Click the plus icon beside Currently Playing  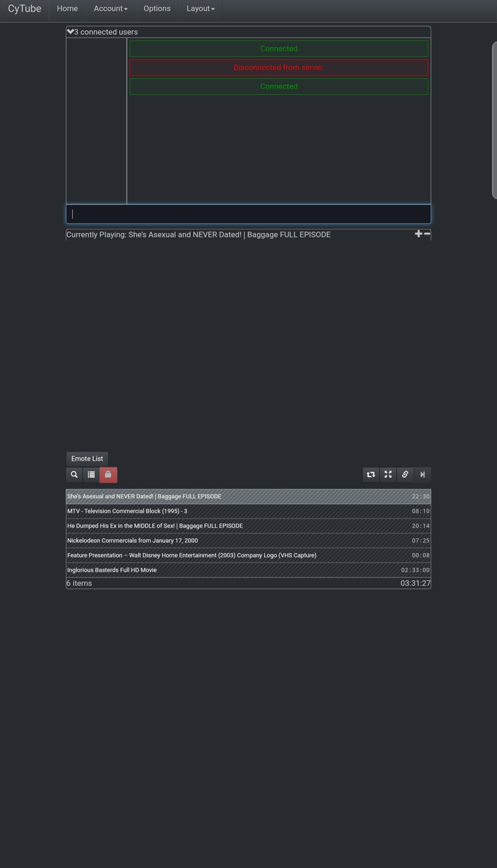418,234
